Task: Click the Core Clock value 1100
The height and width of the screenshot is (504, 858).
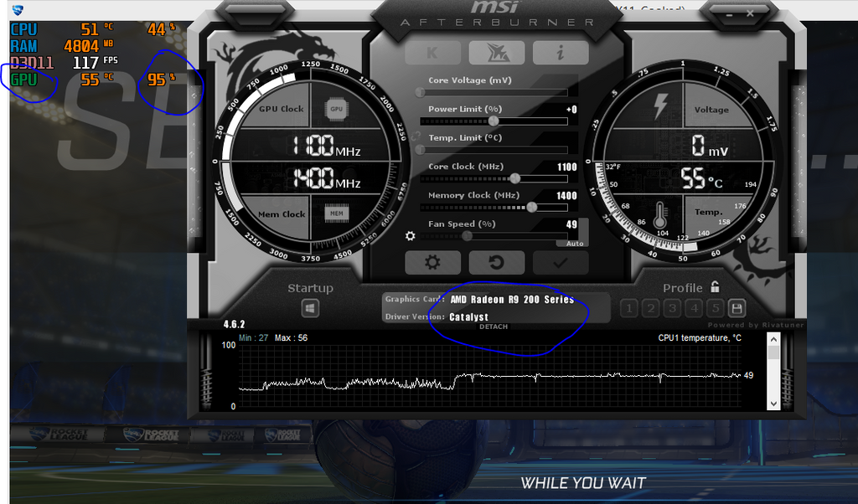Action: (x=567, y=167)
